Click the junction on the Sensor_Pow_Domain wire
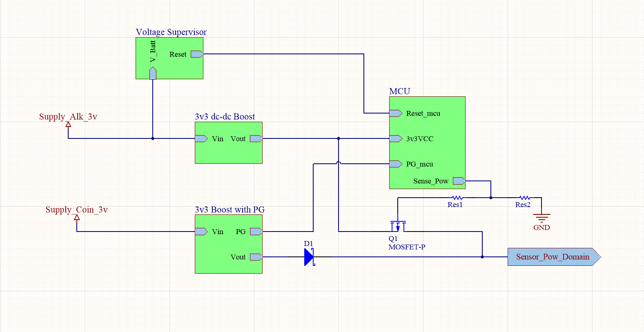The image size is (644, 332). point(482,257)
